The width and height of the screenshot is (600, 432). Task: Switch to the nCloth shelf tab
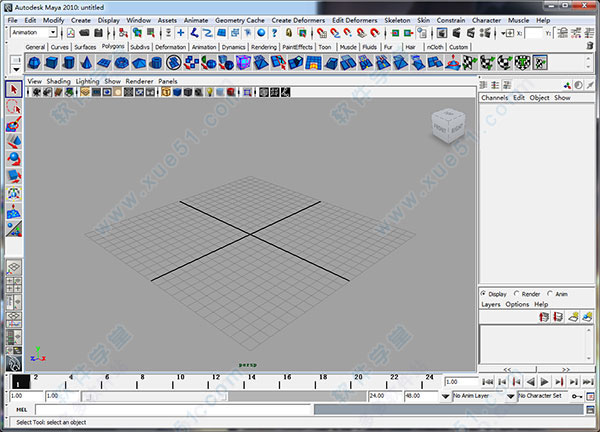click(x=435, y=47)
